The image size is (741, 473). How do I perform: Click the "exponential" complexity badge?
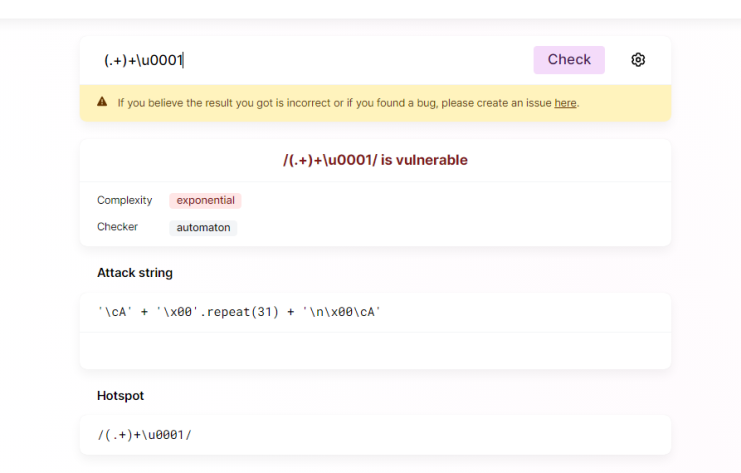pyautogui.click(x=205, y=201)
